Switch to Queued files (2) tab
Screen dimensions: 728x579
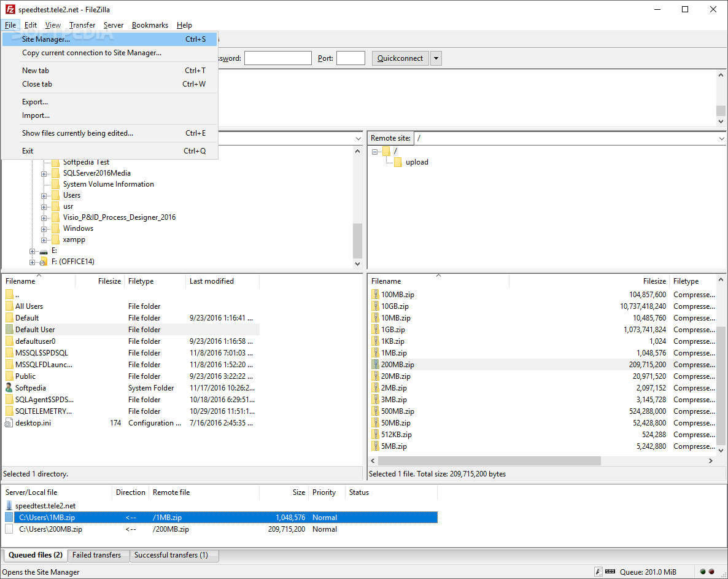pyautogui.click(x=35, y=555)
